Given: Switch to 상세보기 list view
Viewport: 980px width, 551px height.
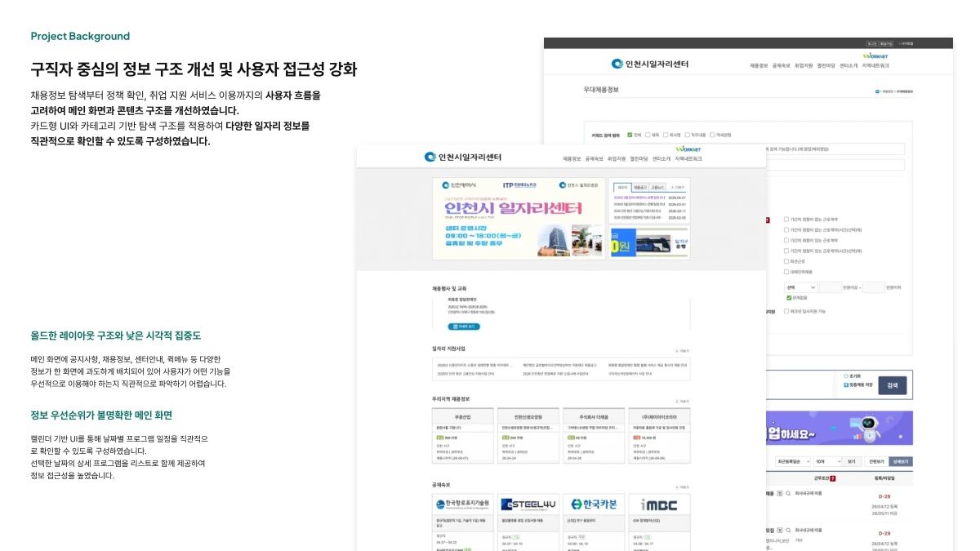Looking at the screenshot, I should (901, 461).
